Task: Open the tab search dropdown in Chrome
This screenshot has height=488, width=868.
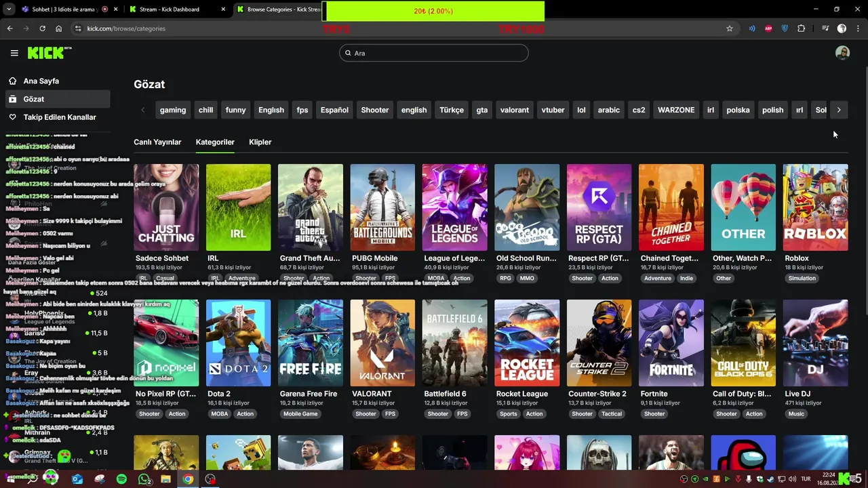Action: [x=9, y=9]
